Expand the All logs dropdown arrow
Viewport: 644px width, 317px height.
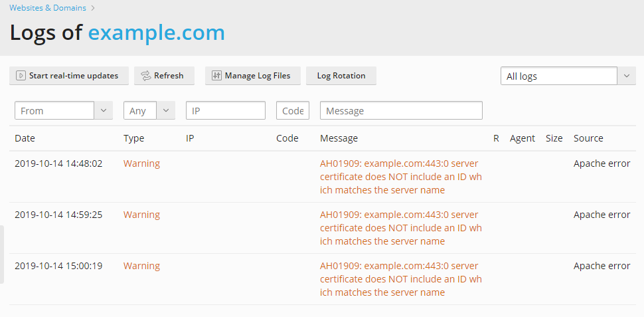pos(627,76)
